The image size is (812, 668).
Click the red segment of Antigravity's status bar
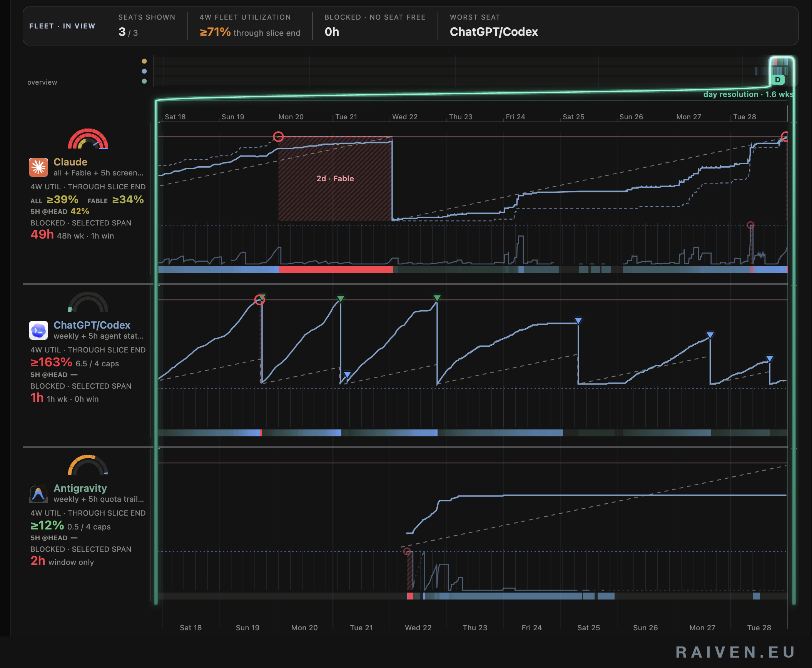click(x=410, y=596)
